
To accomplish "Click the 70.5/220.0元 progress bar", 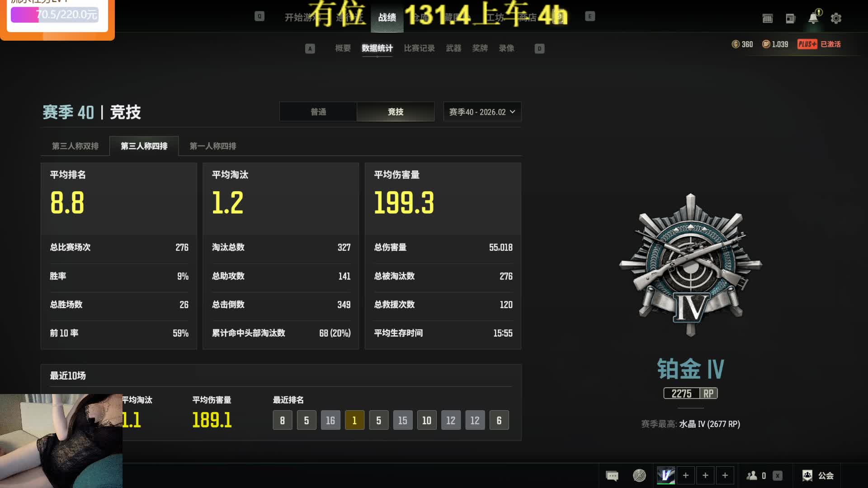I will tap(54, 15).
